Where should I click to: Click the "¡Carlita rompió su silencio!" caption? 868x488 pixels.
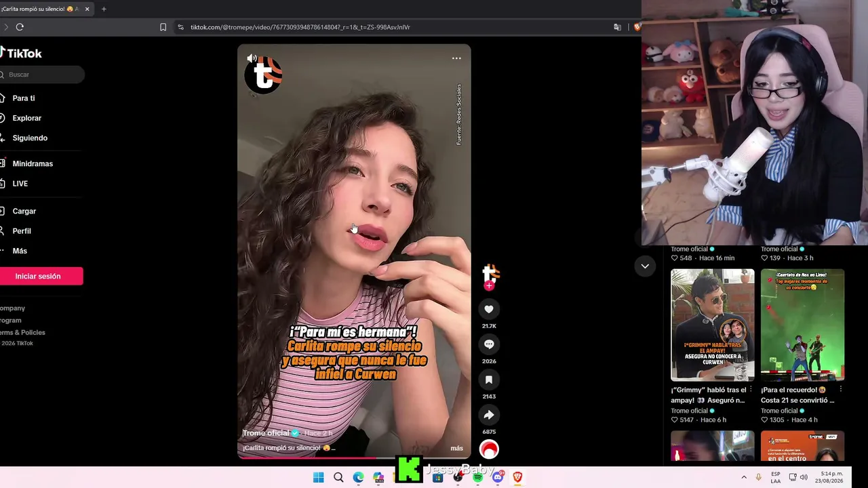pos(289,448)
